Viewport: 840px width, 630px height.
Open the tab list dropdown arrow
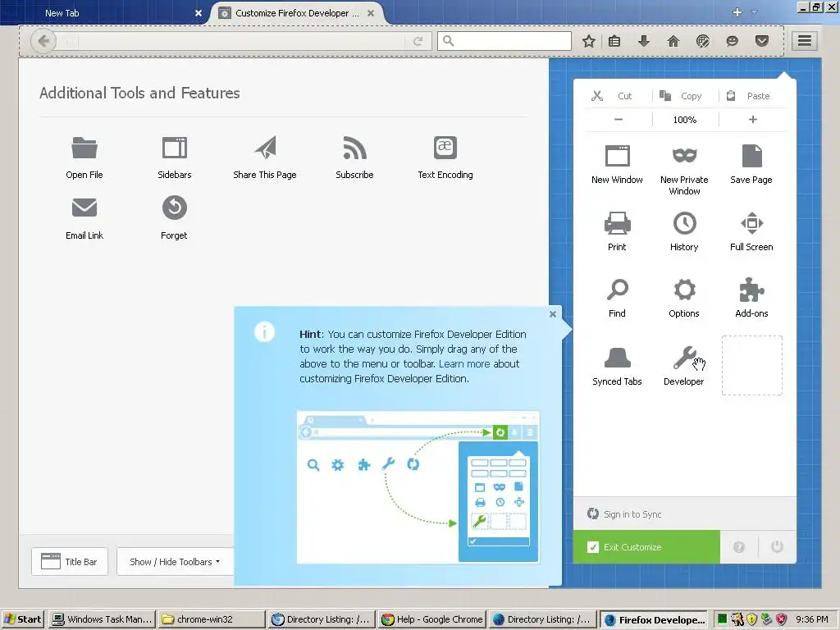coord(755,12)
